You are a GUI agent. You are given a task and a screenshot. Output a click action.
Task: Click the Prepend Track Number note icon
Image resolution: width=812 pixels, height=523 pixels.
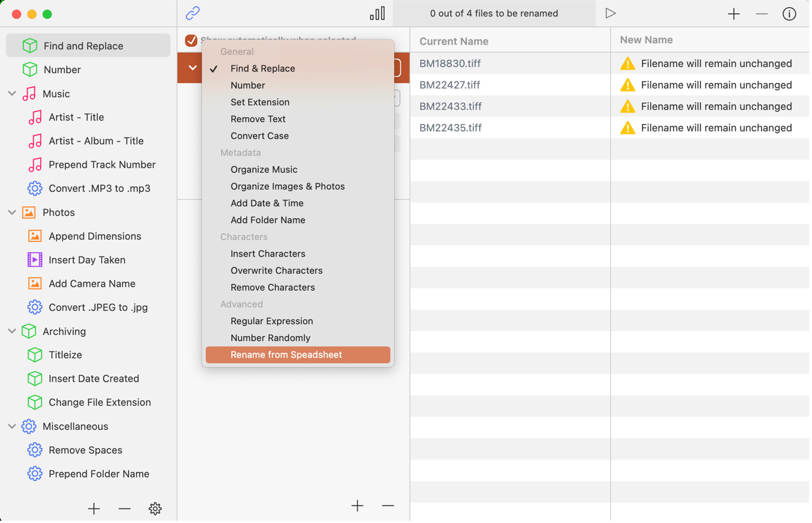(35, 165)
